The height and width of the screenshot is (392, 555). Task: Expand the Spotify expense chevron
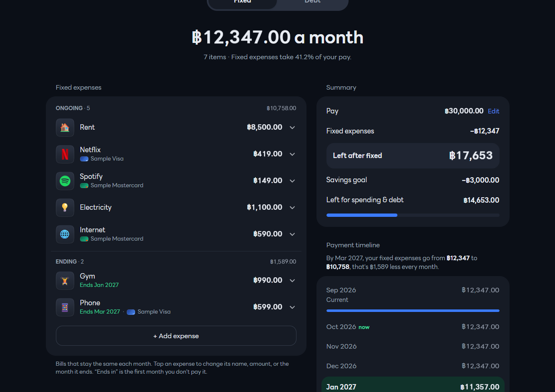point(292,181)
